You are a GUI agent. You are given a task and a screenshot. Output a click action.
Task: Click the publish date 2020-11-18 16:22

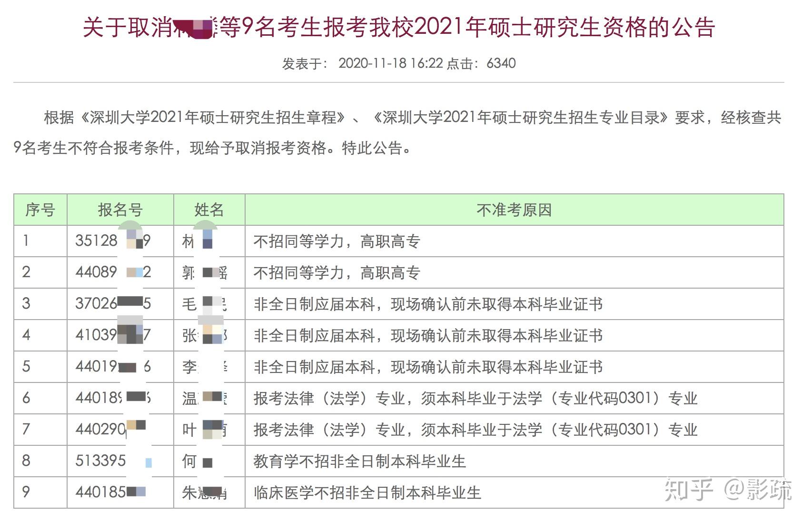click(390, 63)
